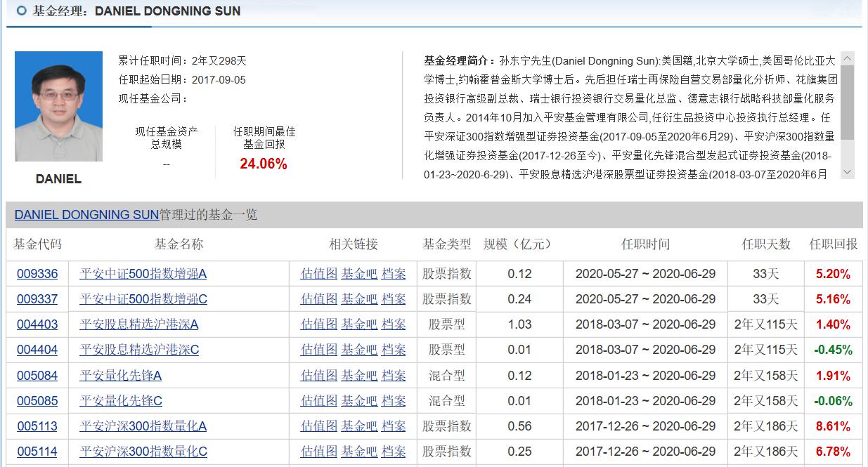Click scrollbar down arrow in manager bio

pyautogui.click(x=848, y=172)
